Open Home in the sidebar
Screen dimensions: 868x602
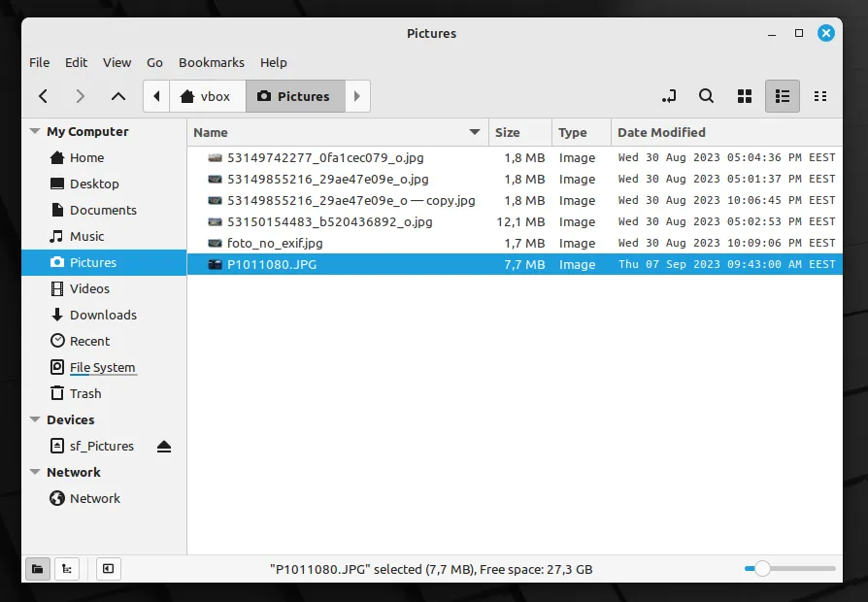pyautogui.click(x=104, y=158)
